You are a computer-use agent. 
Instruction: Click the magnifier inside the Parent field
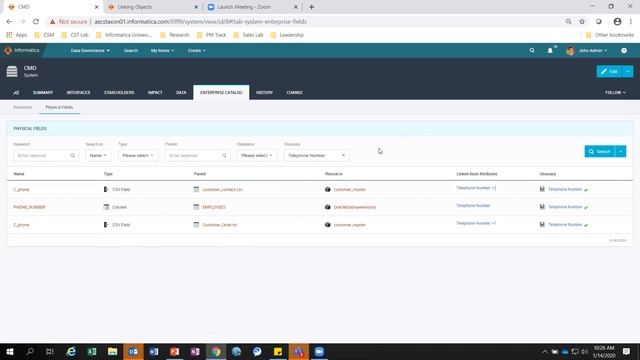pos(224,156)
